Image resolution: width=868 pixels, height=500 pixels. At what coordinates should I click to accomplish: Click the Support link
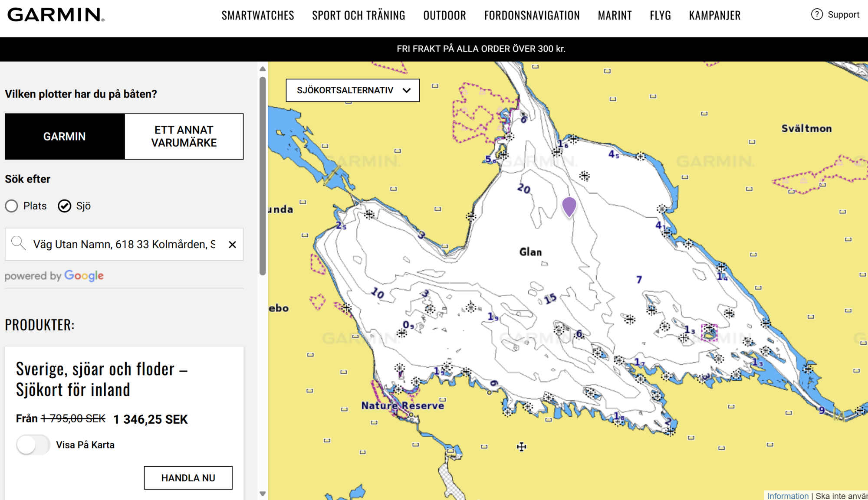point(843,15)
